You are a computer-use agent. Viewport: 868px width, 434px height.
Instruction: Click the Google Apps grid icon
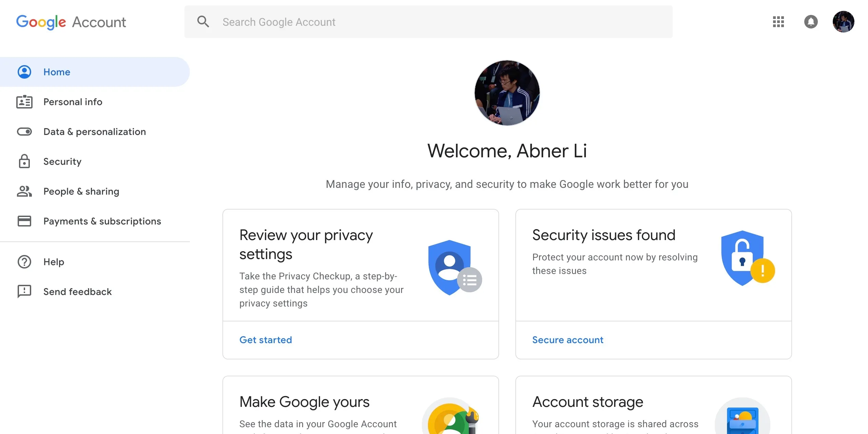778,22
